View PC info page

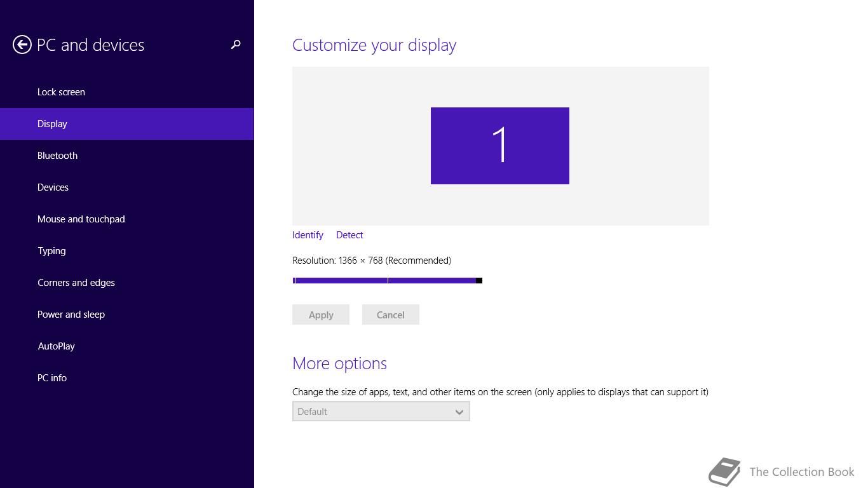click(127, 378)
